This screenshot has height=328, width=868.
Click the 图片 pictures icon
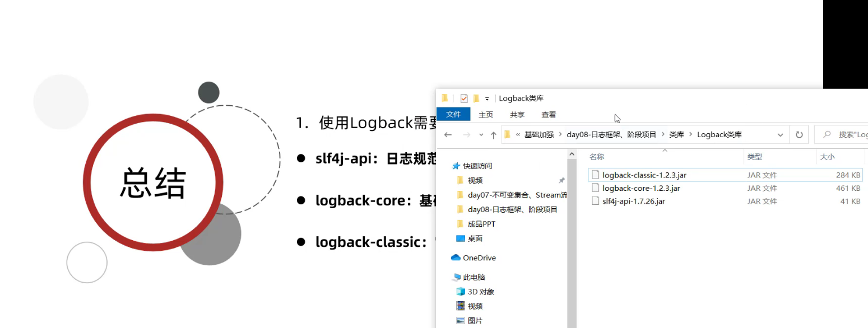click(461, 321)
